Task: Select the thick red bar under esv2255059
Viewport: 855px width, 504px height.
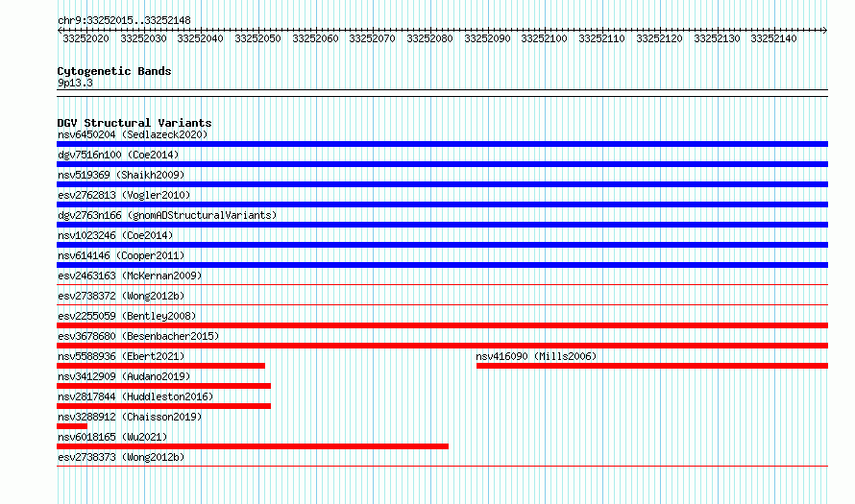Action: (x=442, y=325)
